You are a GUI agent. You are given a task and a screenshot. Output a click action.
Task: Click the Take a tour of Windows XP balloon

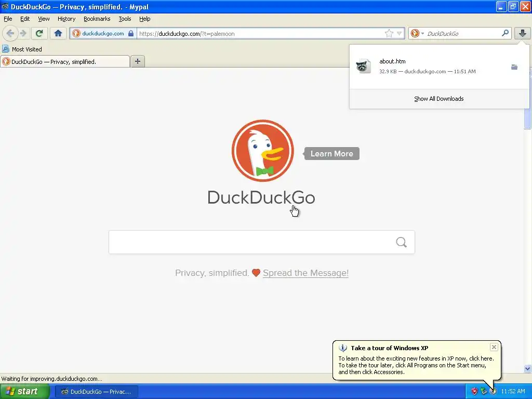tap(417, 361)
